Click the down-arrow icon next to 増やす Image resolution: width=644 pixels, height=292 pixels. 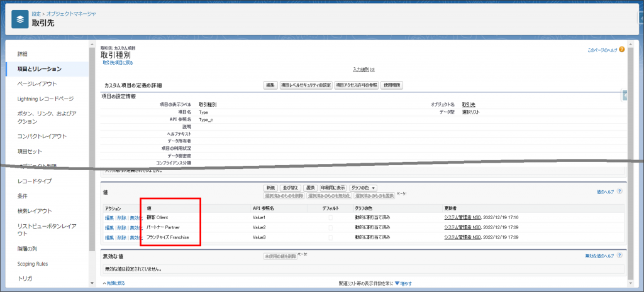[397, 284]
